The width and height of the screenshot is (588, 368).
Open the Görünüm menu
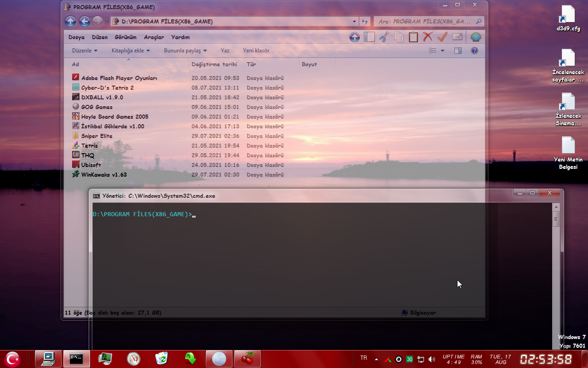pos(125,37)
